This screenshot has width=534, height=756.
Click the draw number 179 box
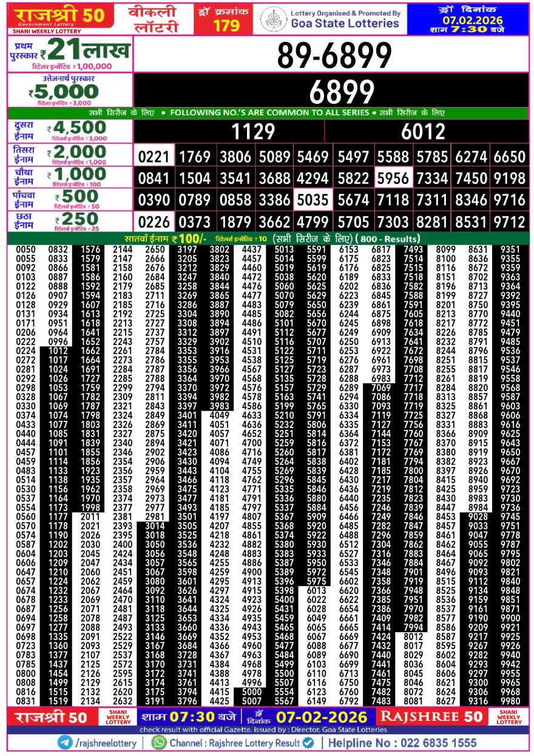tap(228, 19)
